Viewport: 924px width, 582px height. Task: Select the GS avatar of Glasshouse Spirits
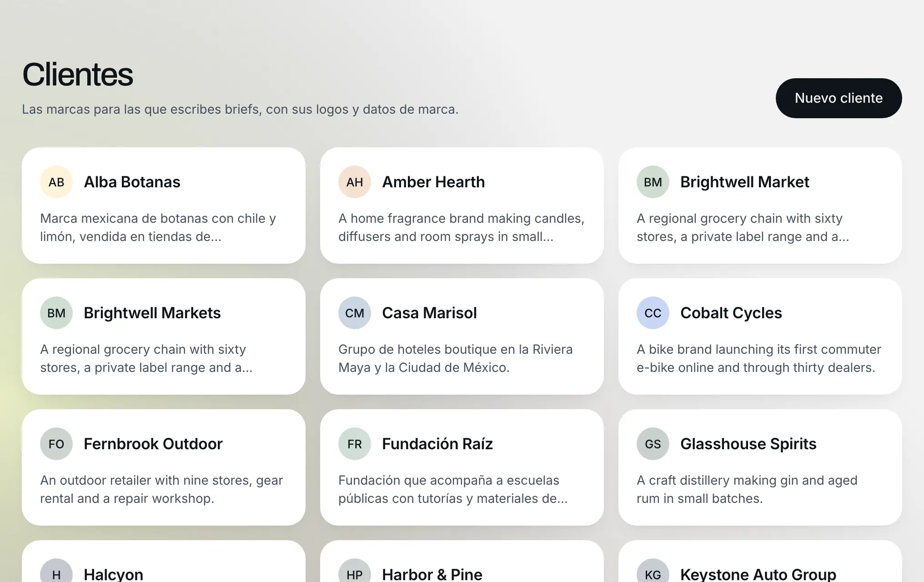coord(653,444)
